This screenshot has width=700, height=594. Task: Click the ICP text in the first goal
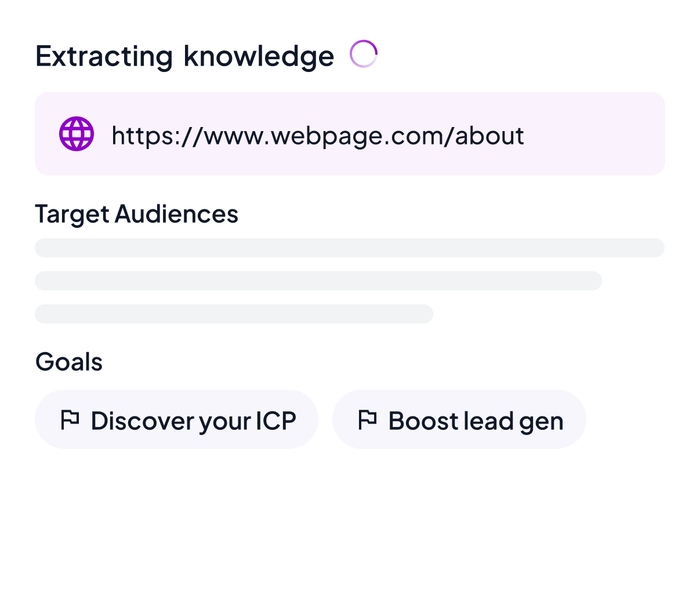276,421
